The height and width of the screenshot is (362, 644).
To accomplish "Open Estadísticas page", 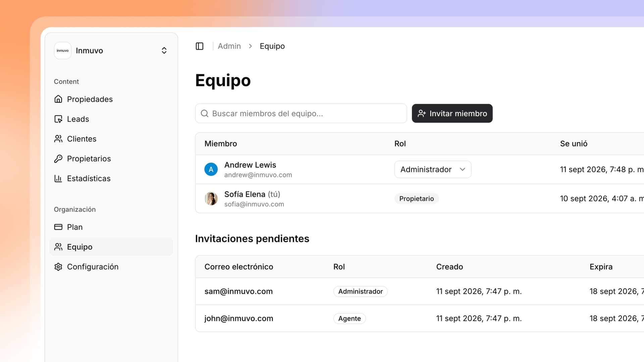I will pyautogui.click(x=111, y=178).
